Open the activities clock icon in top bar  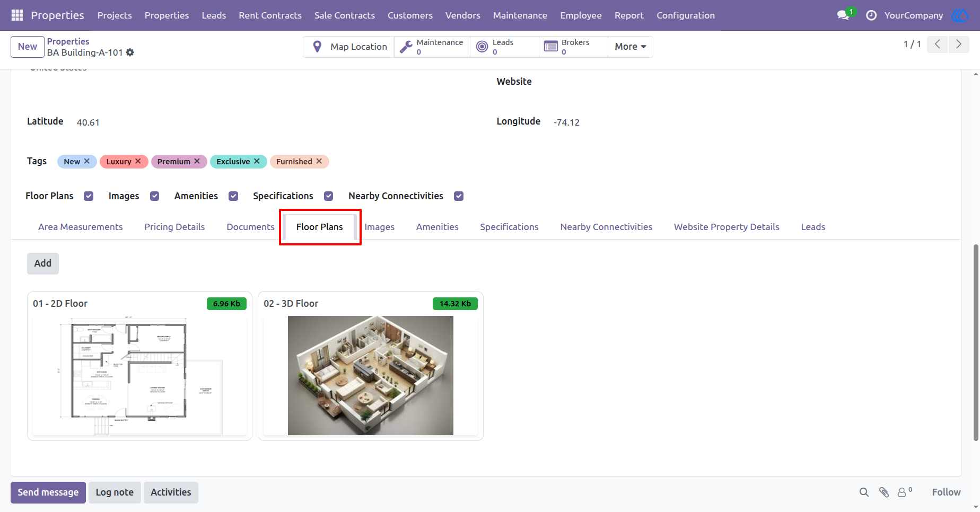[871, 15]
